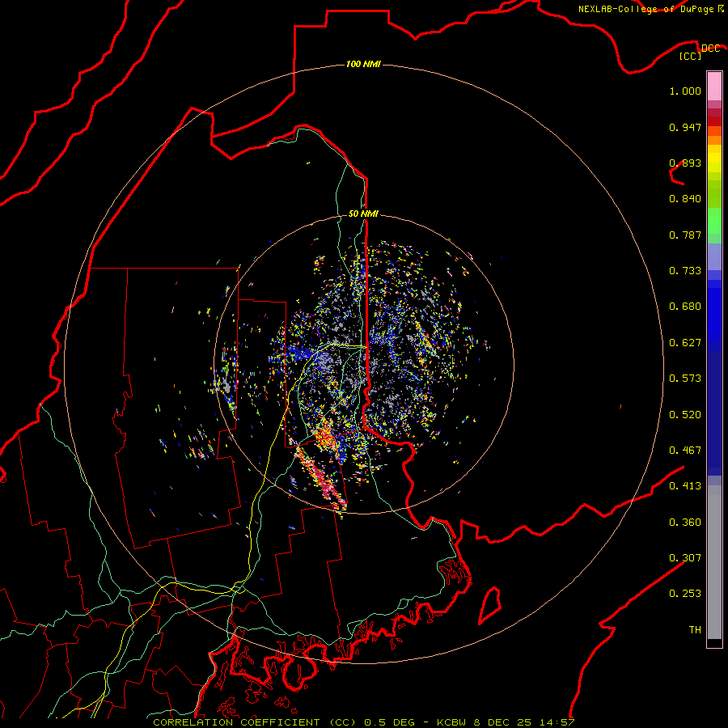Click the 0.840 value on color scale
Screen dimensions: 728x728
[x=685, y=199]
